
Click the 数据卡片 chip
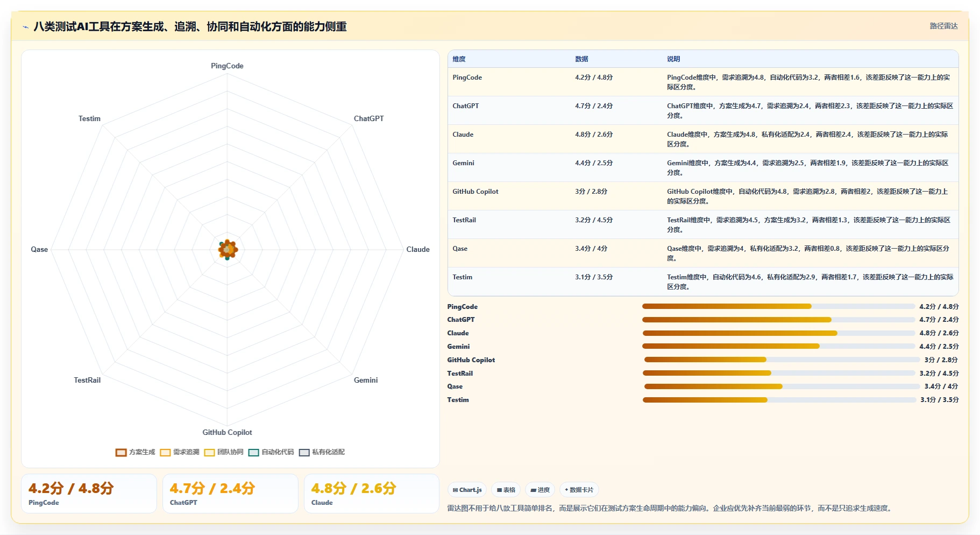(579, 490)
